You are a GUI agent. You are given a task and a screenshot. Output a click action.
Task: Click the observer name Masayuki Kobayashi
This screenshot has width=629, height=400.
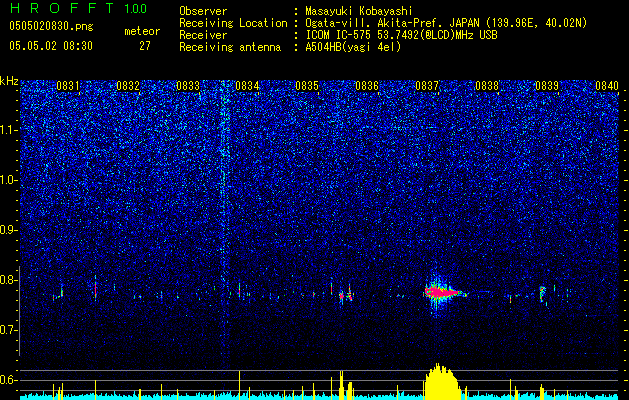pos(359,11)
